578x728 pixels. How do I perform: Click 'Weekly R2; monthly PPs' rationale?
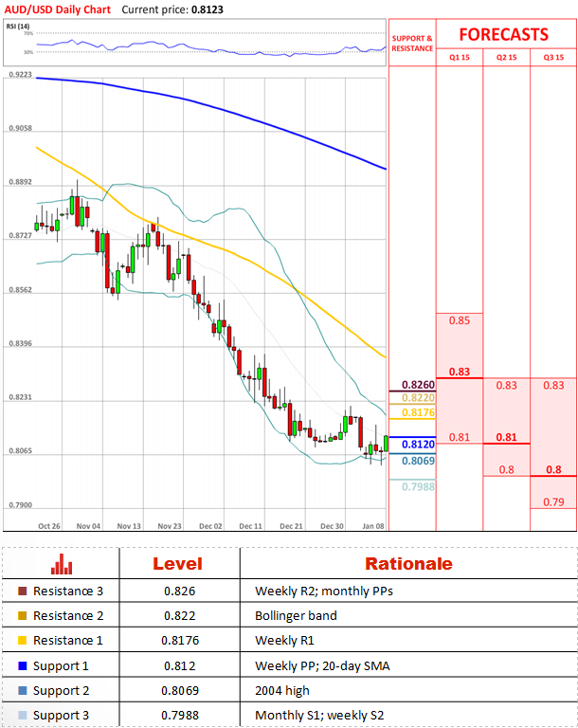coord(324,591)
